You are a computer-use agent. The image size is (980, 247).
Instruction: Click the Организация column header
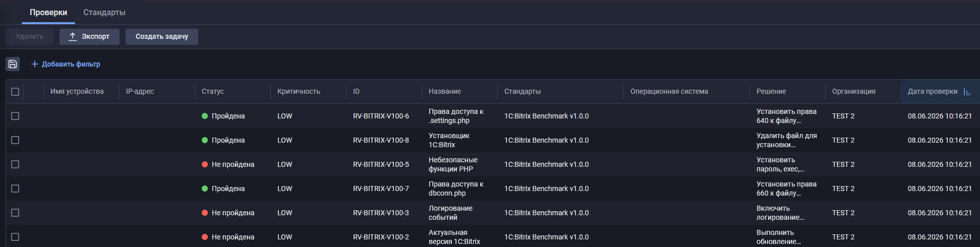854,91
